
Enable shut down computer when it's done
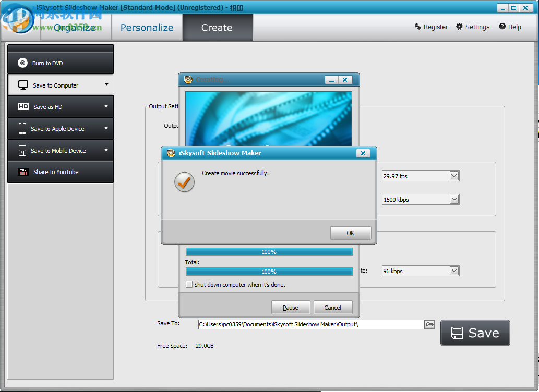coord(189,284)
